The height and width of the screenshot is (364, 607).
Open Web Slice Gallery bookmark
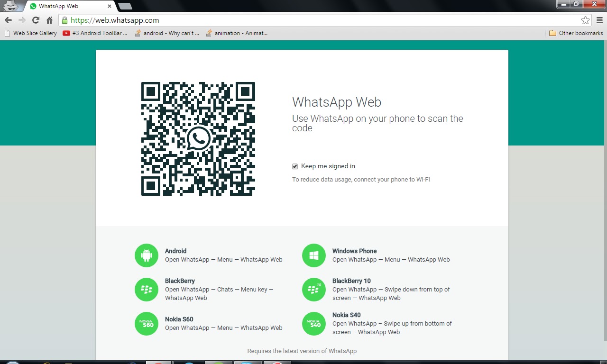point(30,33)
